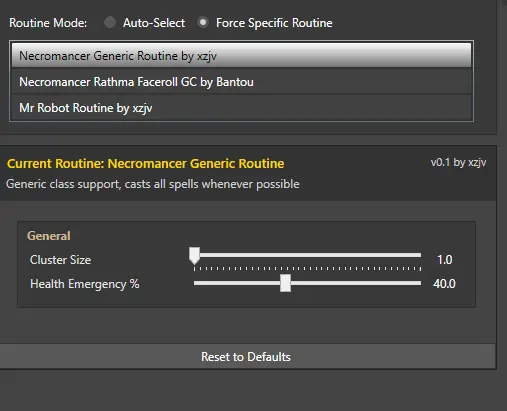Click the v0.1 by xzjv version text
The image size is (507, 411).
(458, 162)
